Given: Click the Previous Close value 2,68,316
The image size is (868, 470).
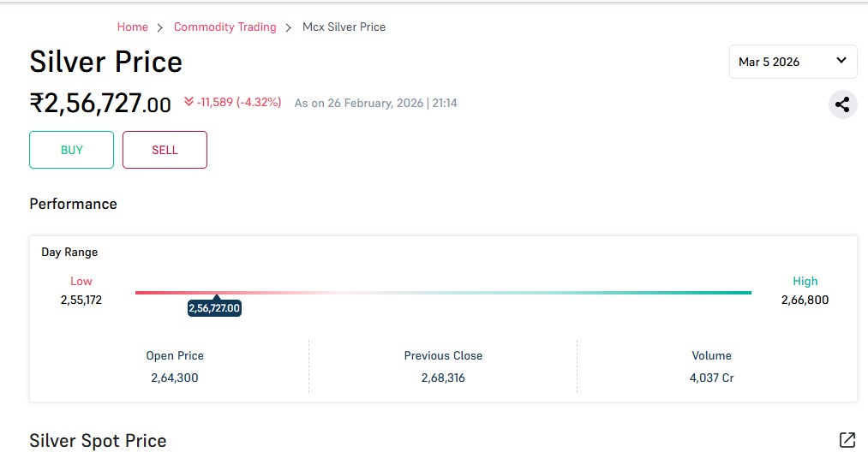Looking at the screenshot, I should (x=443, y=378).
